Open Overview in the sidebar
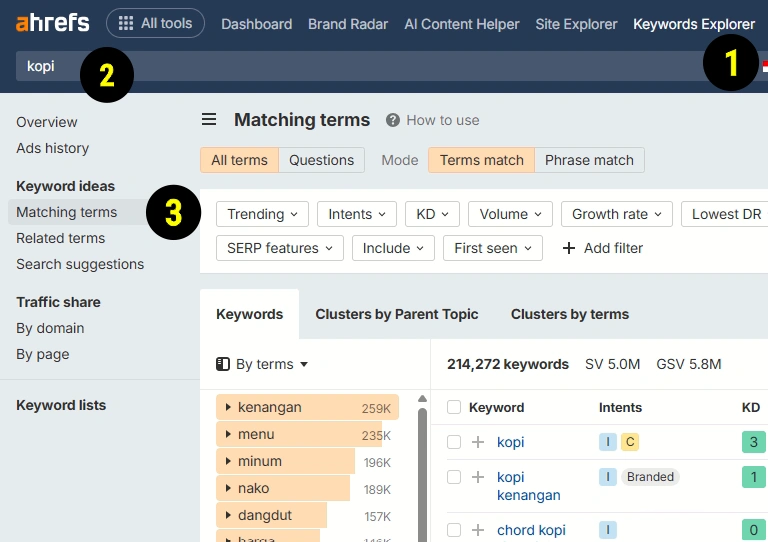Image resolution: width=768 pixels, height=542 pixels. 47,122
